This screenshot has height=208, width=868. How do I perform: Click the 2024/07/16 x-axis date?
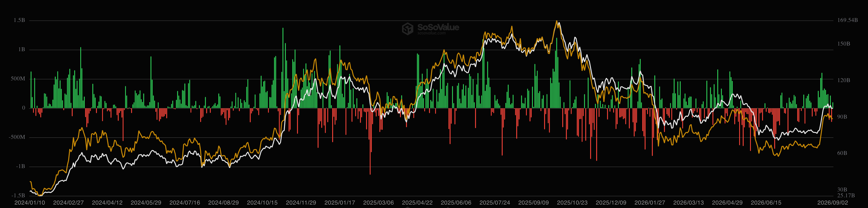click(185, 203)
